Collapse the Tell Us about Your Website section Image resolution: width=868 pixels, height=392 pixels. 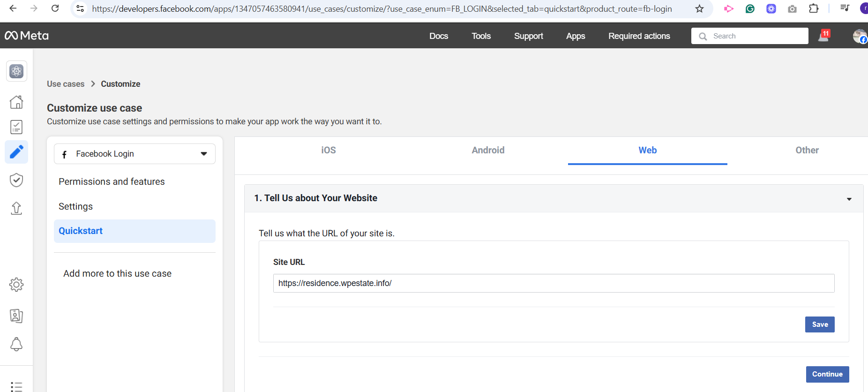pos(849,199)
